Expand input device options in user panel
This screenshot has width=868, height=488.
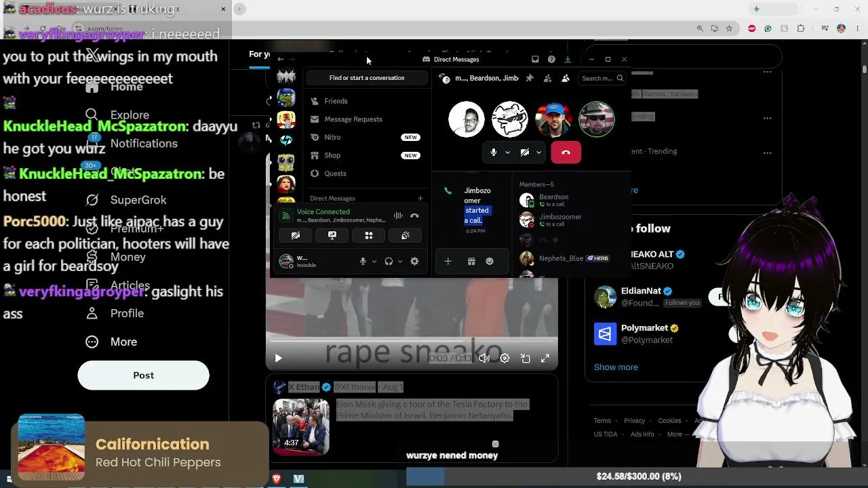[374, 261]
